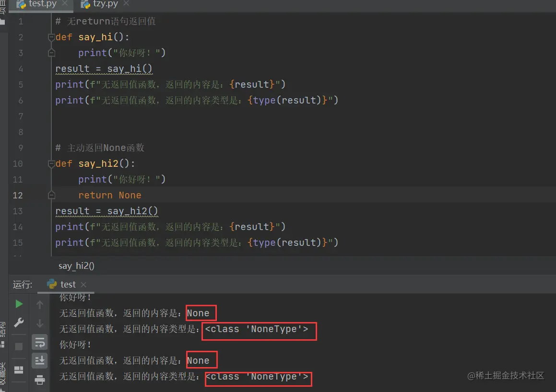
Task: Collapse the say_hi2 function fold marker
Action: tap(51, 163)
